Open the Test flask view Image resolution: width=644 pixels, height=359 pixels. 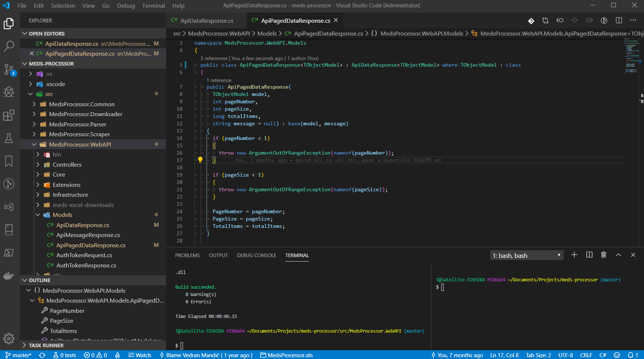coord(9,138)
